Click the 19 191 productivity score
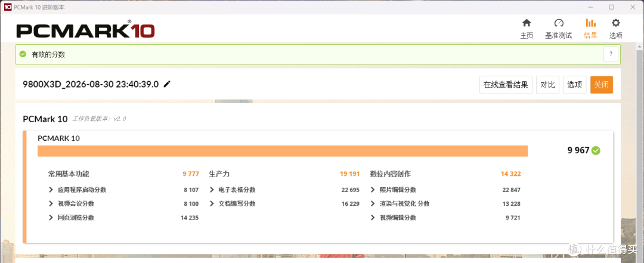This screenshot has height=263, width=644. point(350,174)
